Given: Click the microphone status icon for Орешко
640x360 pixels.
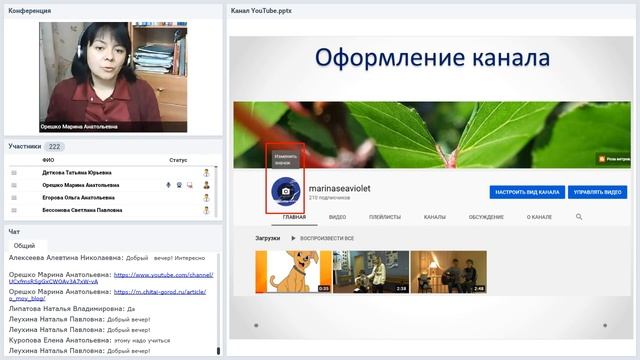Looking at the screenshot, I should [x=168, y=185].
